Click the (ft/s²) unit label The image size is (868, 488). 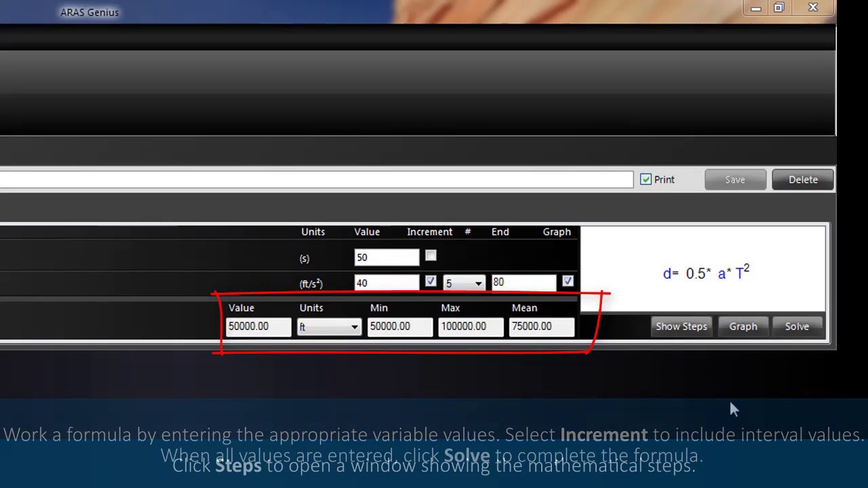[x=311, y=284]
